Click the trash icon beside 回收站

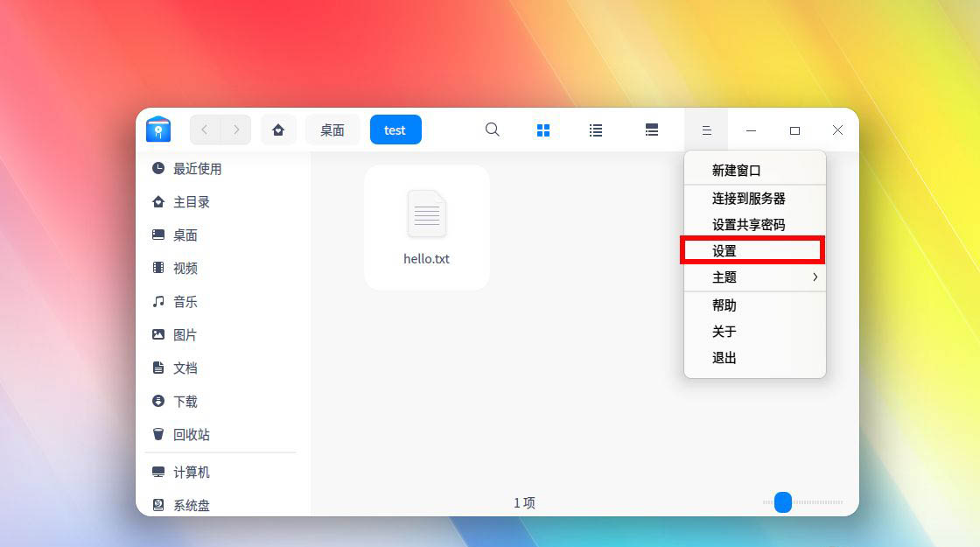coord(158,434)
